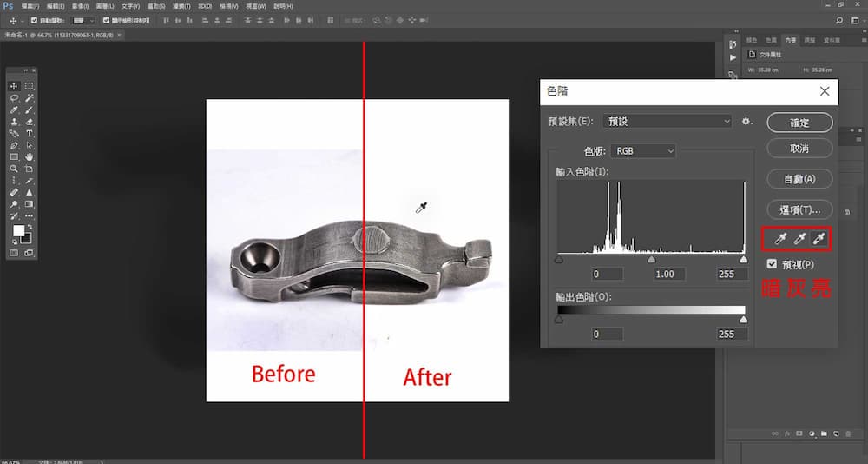Open the 文字(Y) menu
Screen dimensions: 868x464
point(131,6)
